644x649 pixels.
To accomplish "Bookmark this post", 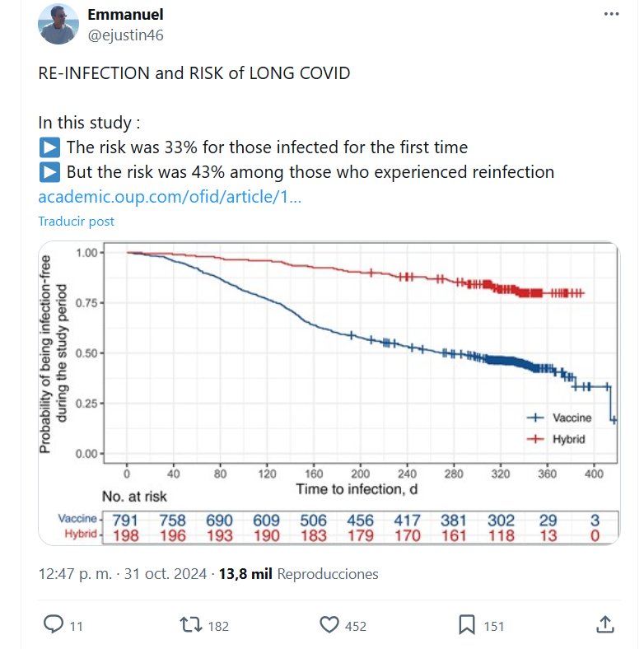I will point(467,625).
